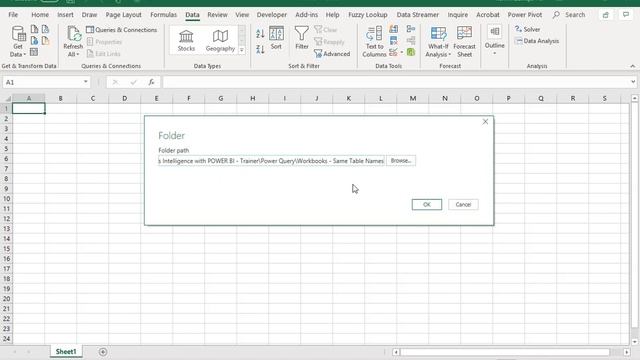Add a new sheet
The image size is (640, 360).
pyautogui.click(x=103, y=352)
